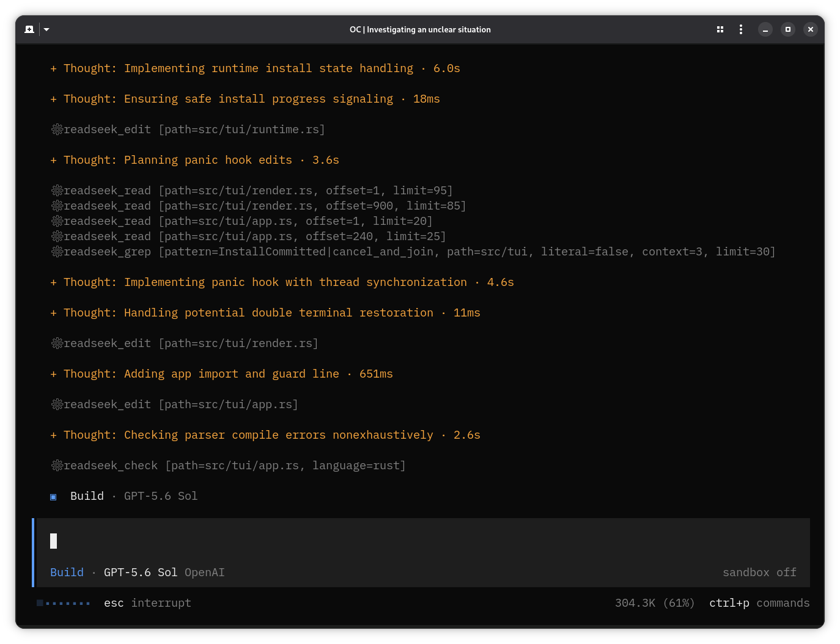Click 'esc interrupt' hint
Image resolution: width=840 pixels, height=644 pixels.
tap(147, 603)
